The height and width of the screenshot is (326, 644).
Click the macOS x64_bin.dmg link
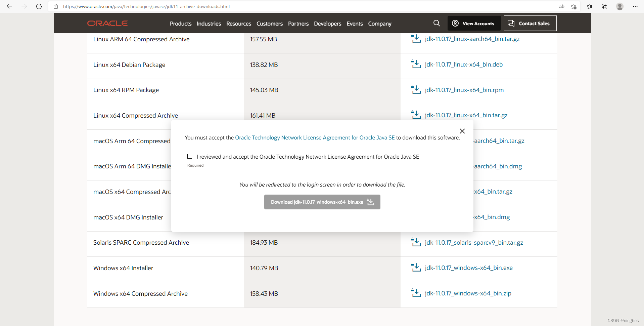pyautogui.click(x=492, y=217)
